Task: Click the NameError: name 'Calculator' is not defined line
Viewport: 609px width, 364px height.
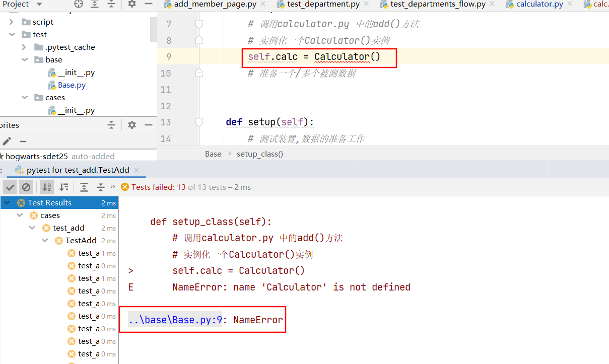Action: tap(291, 287)
